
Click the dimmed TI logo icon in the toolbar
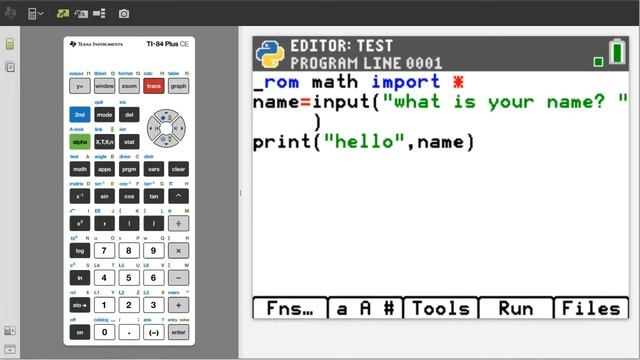10,13
